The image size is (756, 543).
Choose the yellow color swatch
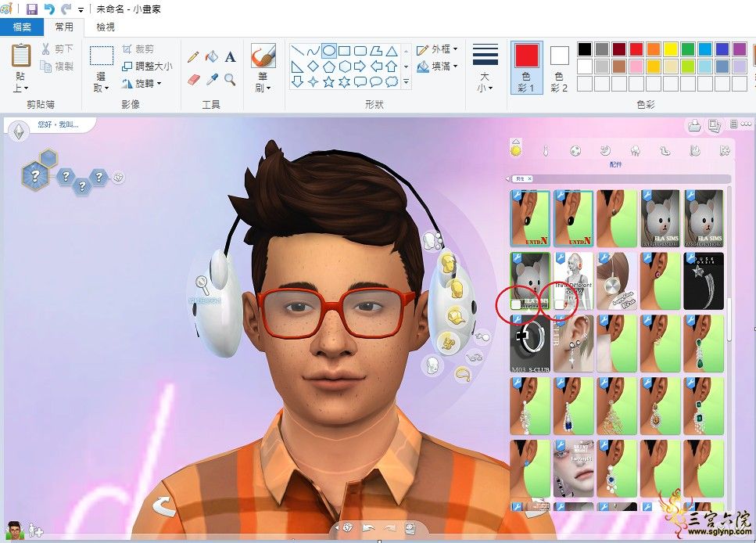coord(671,49)
